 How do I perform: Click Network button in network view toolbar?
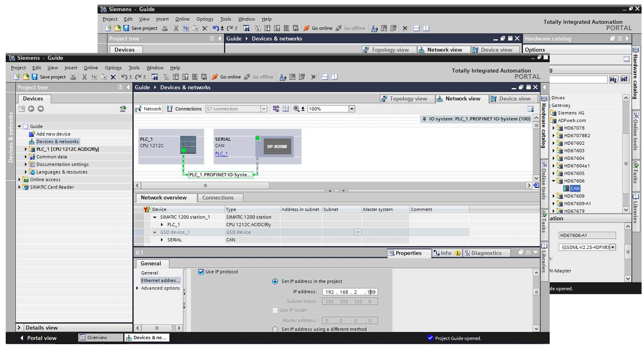coord(149,109)
